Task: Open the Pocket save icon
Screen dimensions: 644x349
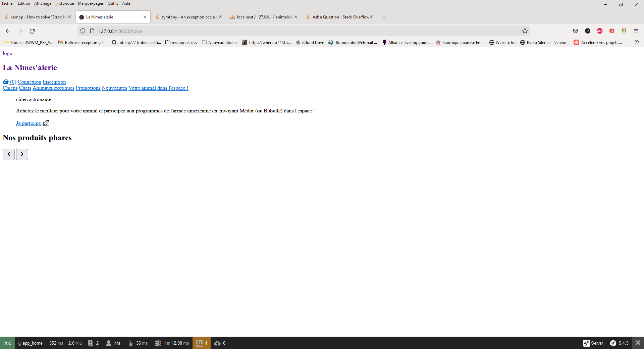Action: (x=576, y=31)
